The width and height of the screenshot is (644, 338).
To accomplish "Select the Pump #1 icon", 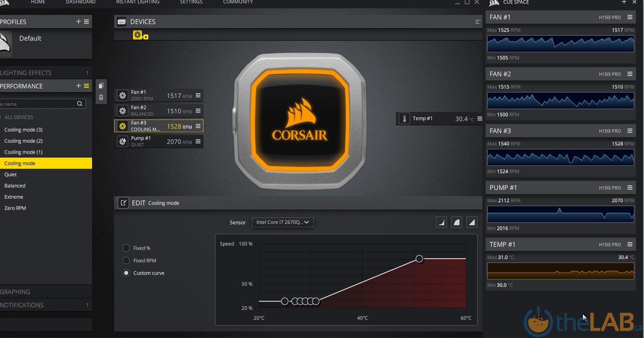I will pyautogui.click(x=123, y=141).
